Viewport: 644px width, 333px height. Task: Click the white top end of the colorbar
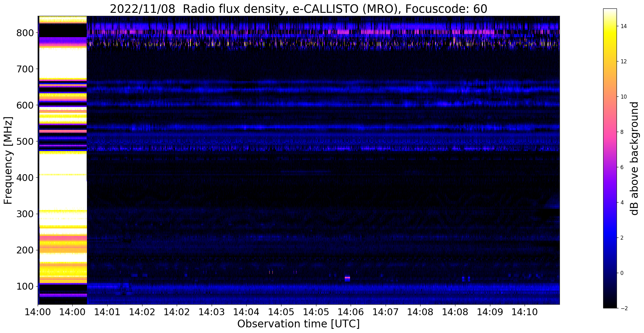tap(610, 11)
